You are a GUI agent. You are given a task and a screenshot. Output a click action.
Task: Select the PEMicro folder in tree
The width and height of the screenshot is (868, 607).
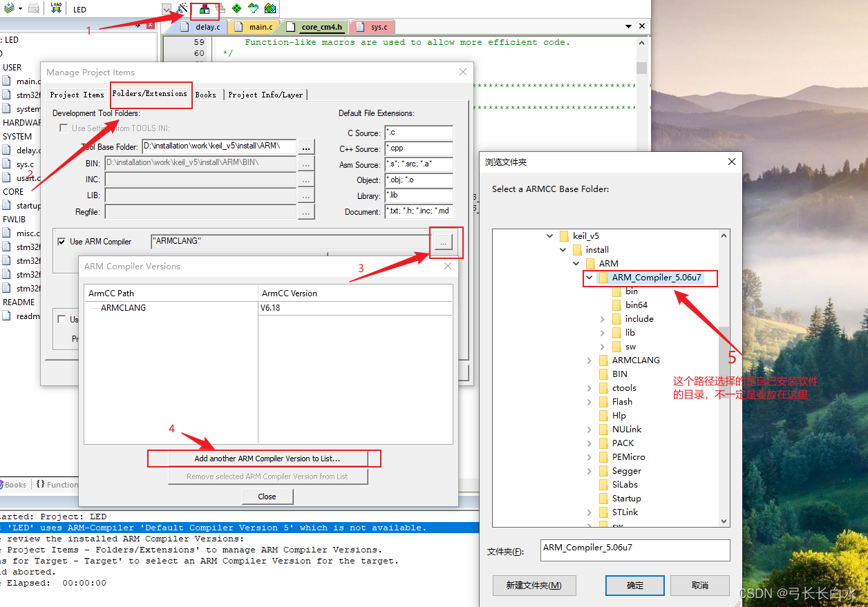tap(628, 457)
